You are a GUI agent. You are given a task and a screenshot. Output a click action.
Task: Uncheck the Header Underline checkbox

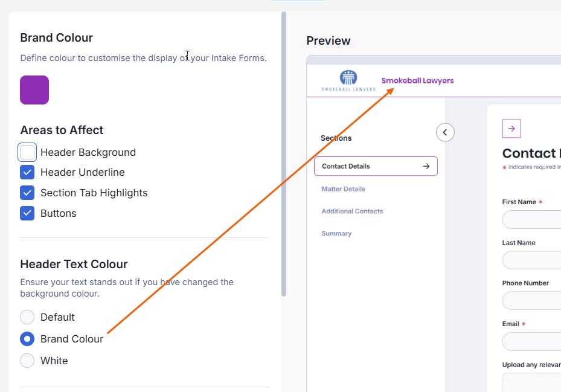pos(27,172)
